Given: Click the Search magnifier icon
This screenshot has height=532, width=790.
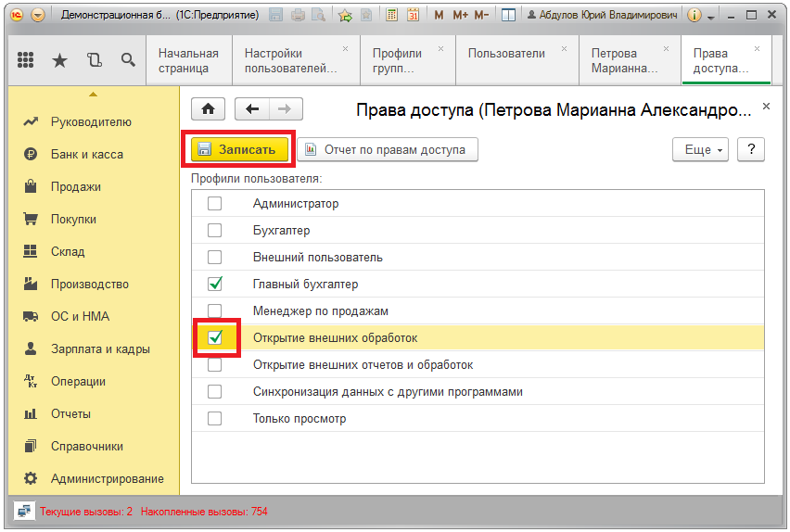Looking at the screenshot, I should tap(128, 60).
